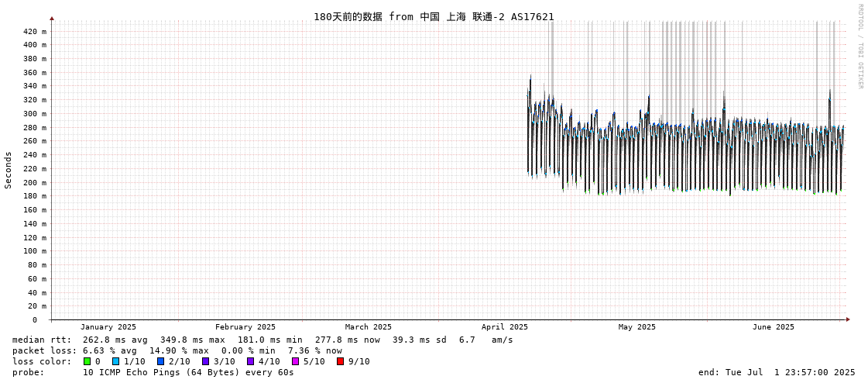Click the magenta 5/10 loss color swatch

[x=295, y=361]
